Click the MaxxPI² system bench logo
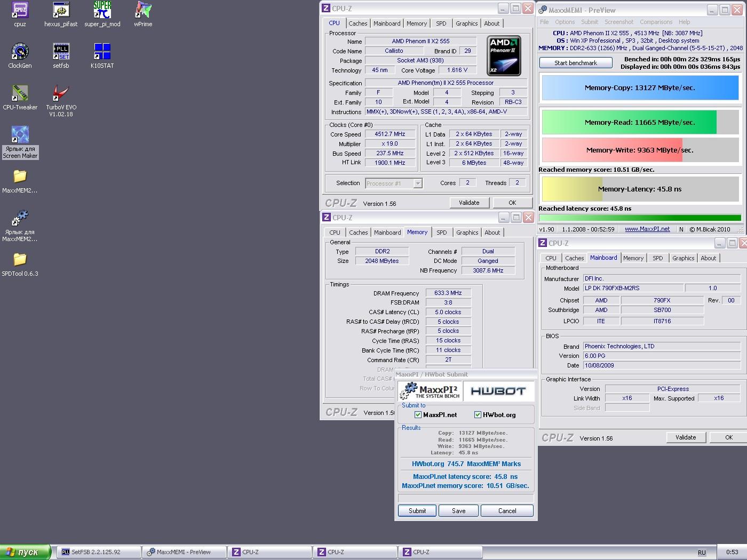 (430, 391)
